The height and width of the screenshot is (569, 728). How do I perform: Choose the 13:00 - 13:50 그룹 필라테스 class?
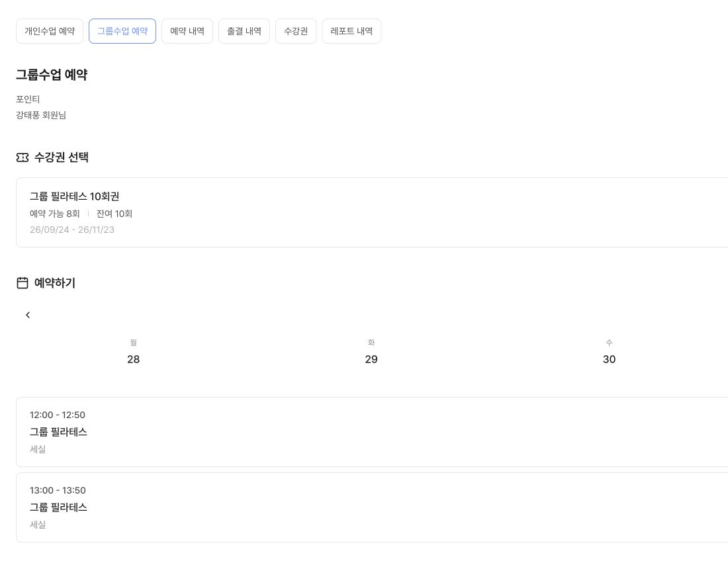372,507
